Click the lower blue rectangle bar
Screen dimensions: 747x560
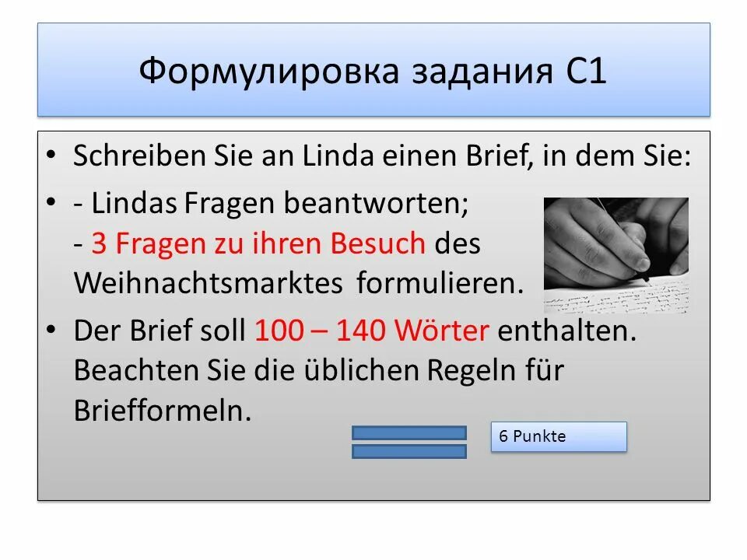point(409,451)
